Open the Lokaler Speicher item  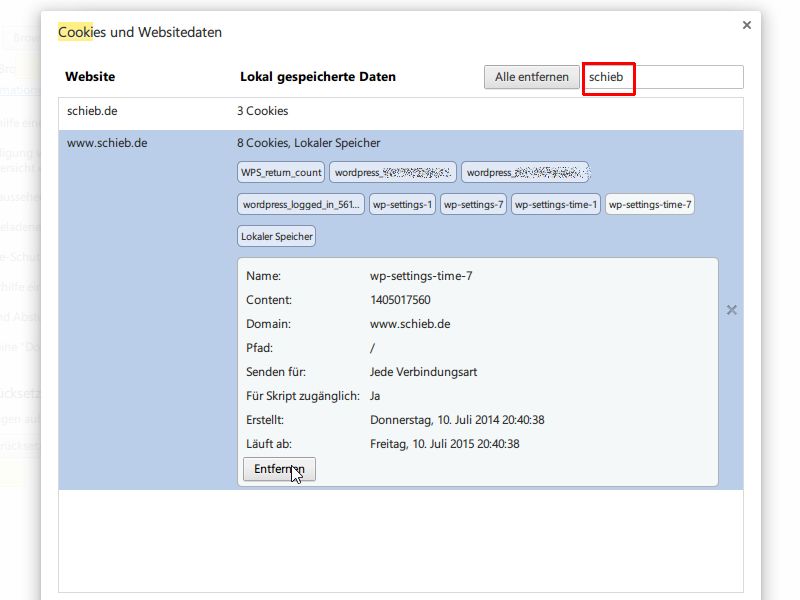point(277,237)
